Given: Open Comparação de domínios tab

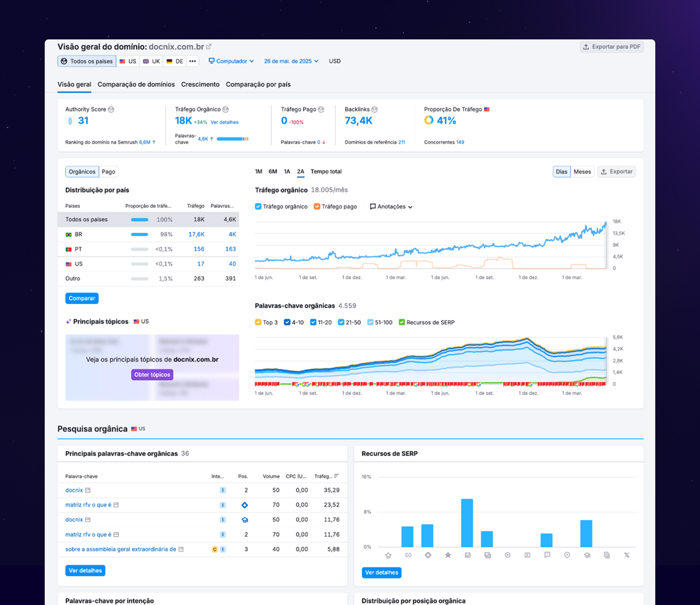Looking at the screenshot, I should pyautogui.click(x=136, y=85).
